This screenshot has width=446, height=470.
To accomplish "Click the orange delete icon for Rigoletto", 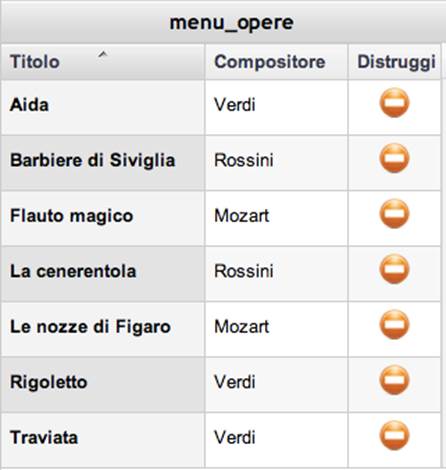I will [x=394, y=380].
